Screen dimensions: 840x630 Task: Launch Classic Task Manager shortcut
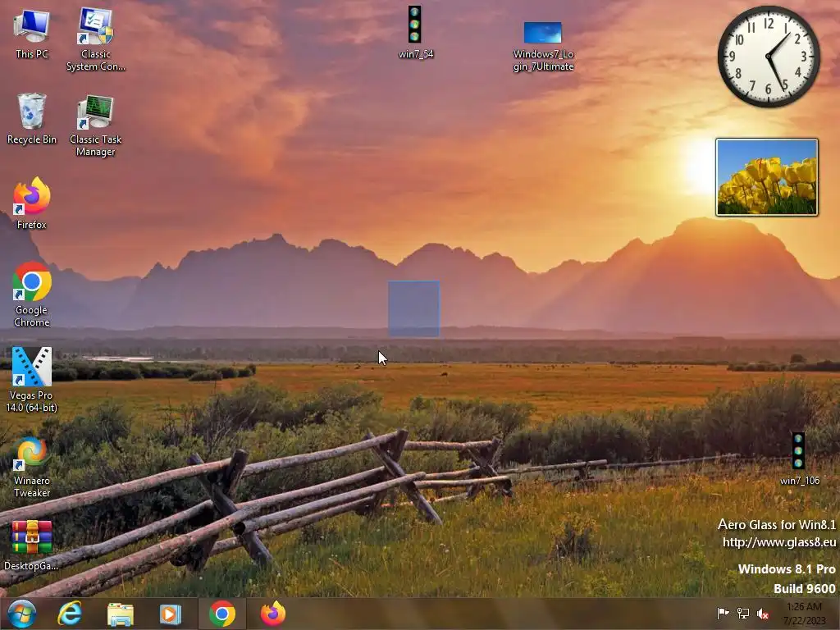click(x=95, y=125)
